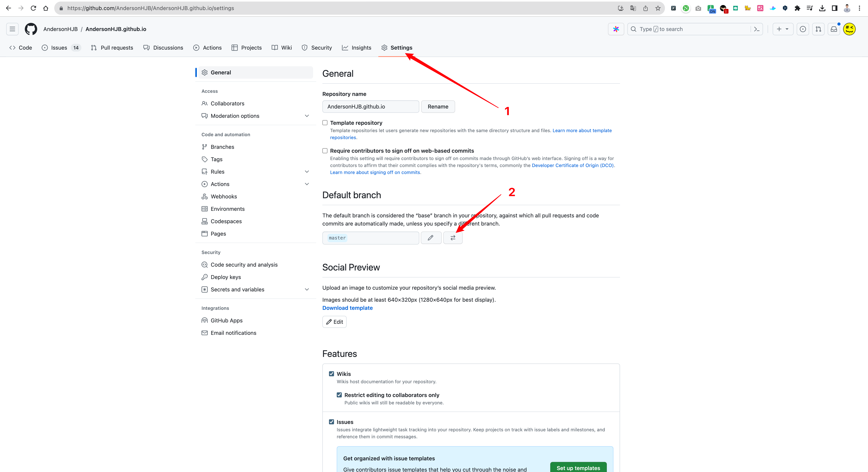The height and width of the screenshot is (472, 868).
Task: Open the create new plus dropdown
Action: (x=783, y=29)
